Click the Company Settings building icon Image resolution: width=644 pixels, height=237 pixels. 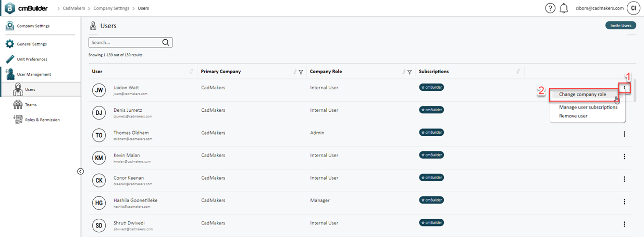tap(10, 26)
